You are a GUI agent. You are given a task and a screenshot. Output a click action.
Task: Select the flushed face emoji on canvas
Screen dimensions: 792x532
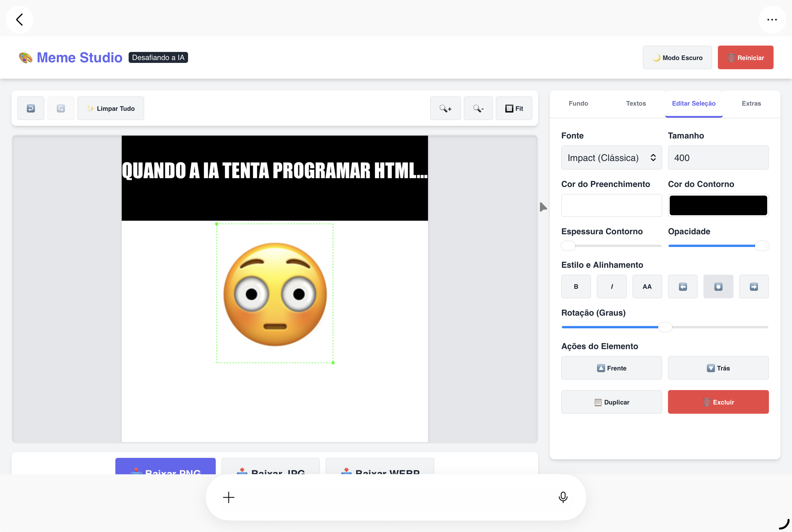[275, 294]
